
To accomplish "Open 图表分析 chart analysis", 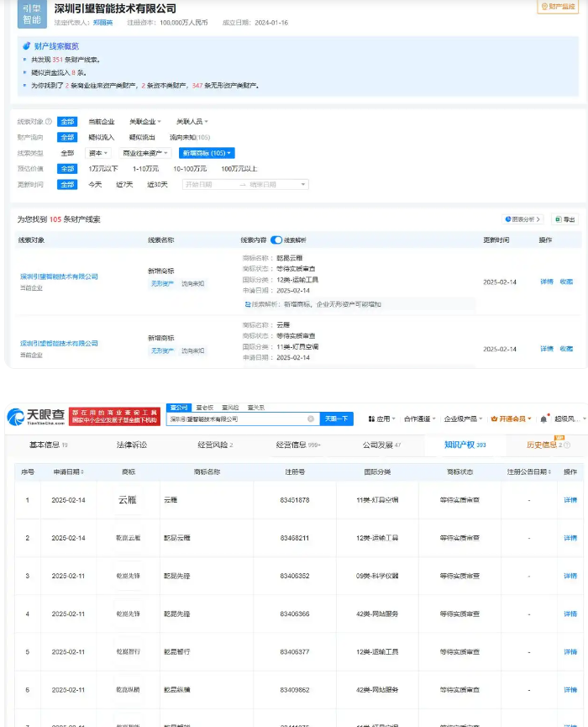I will pyautogui.click(x=523, y=219).
